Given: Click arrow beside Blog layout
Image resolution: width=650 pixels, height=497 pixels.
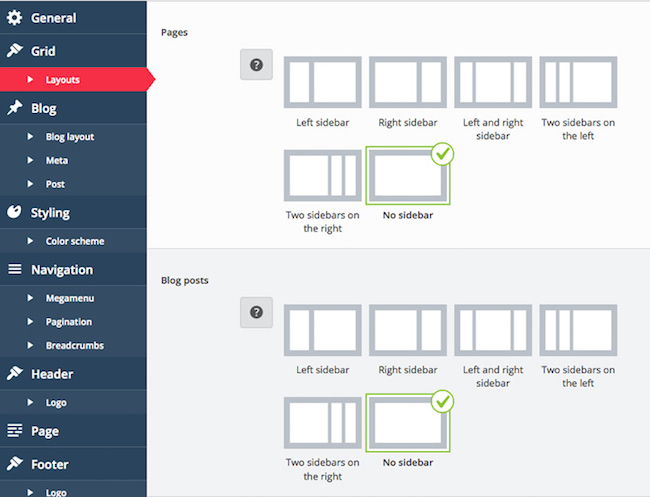Looking at the screenshot, I should coord(30,136).
